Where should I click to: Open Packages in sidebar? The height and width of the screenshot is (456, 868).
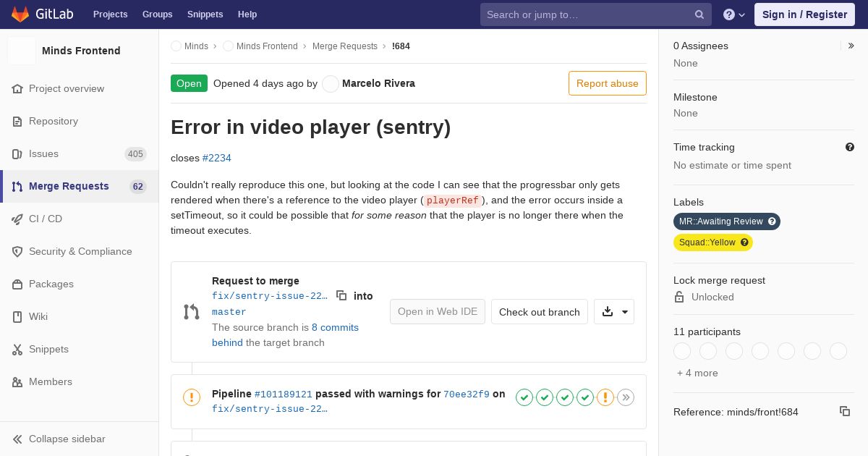tap(80, 284)
